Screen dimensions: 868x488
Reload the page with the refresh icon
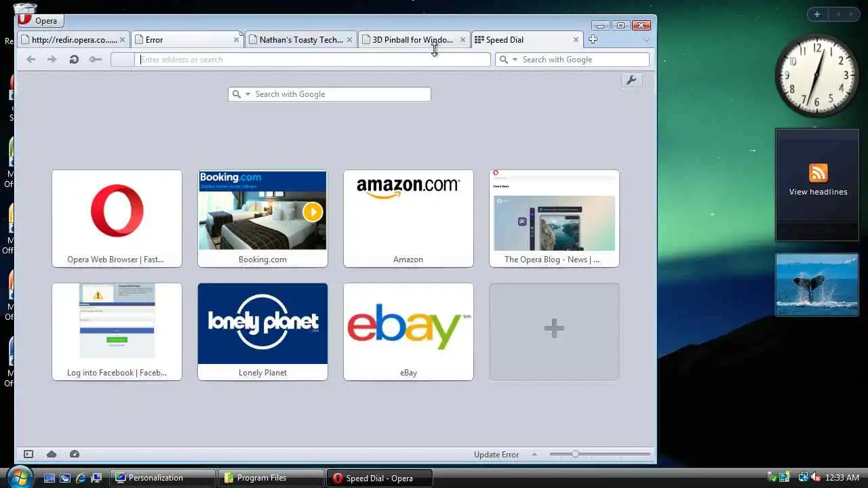tap(74, 60)
